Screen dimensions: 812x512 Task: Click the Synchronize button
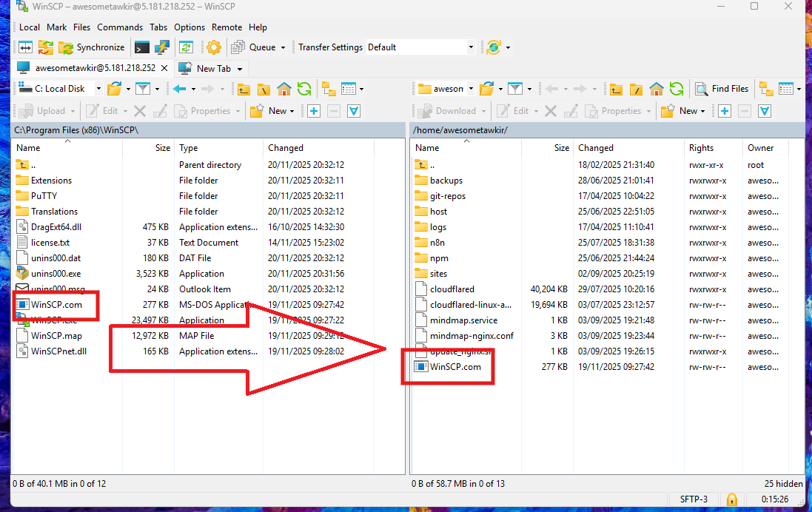point(92,47)
